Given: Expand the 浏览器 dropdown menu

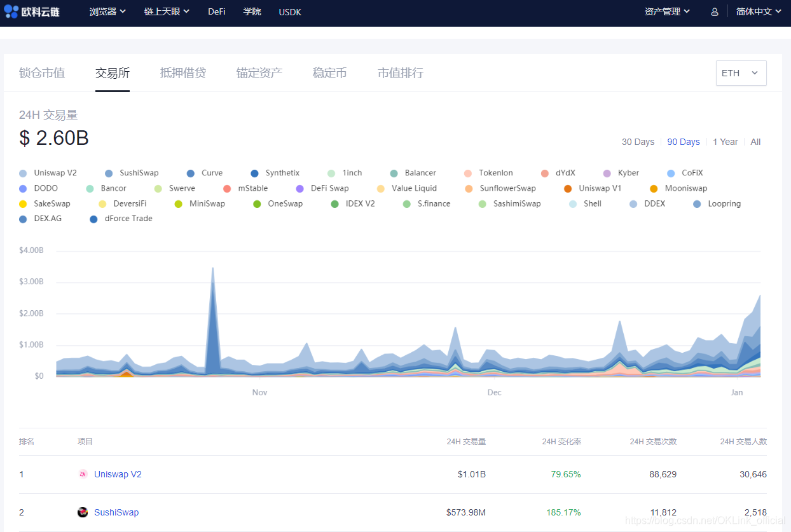Looking at the screenshot, I should click(x=107, y=12).
